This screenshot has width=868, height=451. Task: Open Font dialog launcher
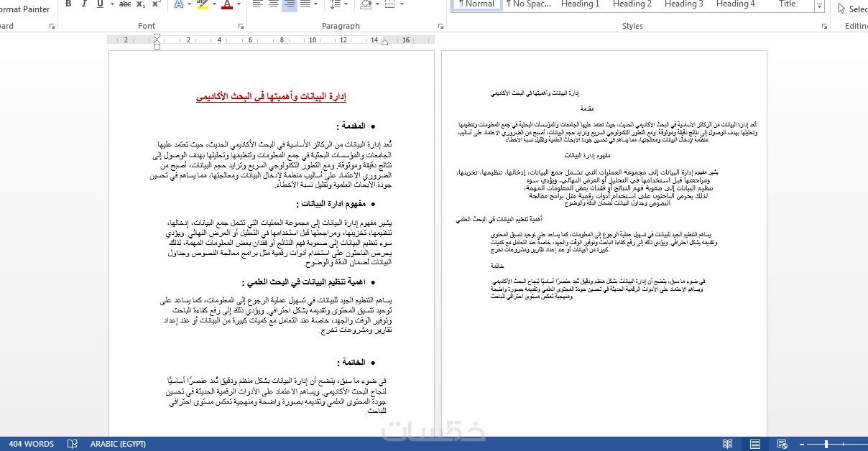(x=240, y=27)
